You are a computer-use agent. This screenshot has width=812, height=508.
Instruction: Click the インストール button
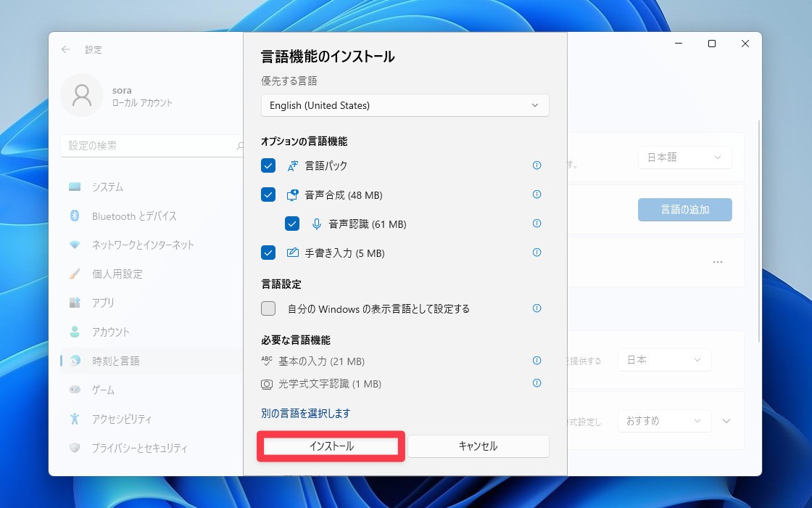pyautogui.click(x=331, y=446)
